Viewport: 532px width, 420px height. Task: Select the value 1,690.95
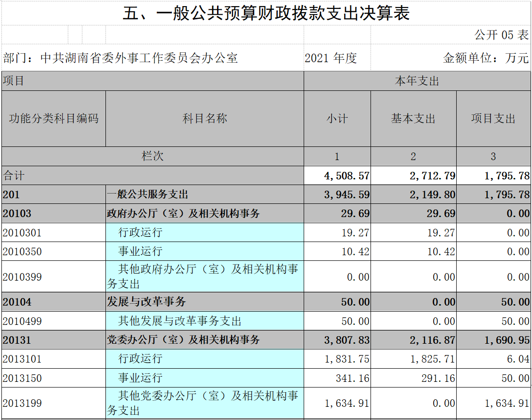[494, 340]
